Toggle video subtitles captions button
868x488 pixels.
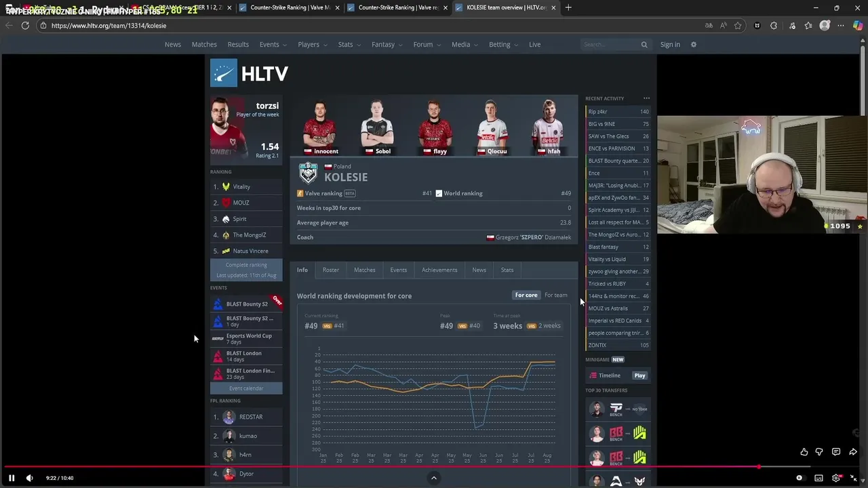point(818,478)
